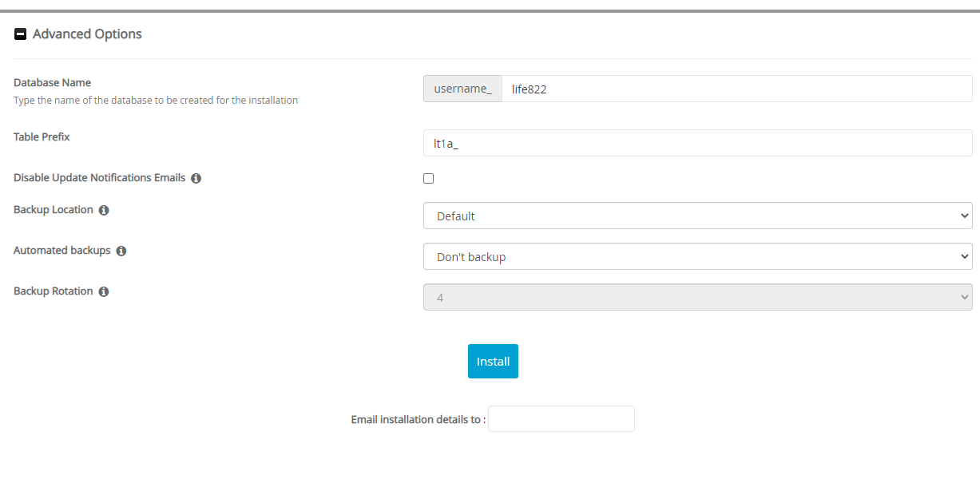The width and height of the screenshot is (980, 479).
Task: Click the Backup Rotation dropdown showing 4
Action: (697, 297)
